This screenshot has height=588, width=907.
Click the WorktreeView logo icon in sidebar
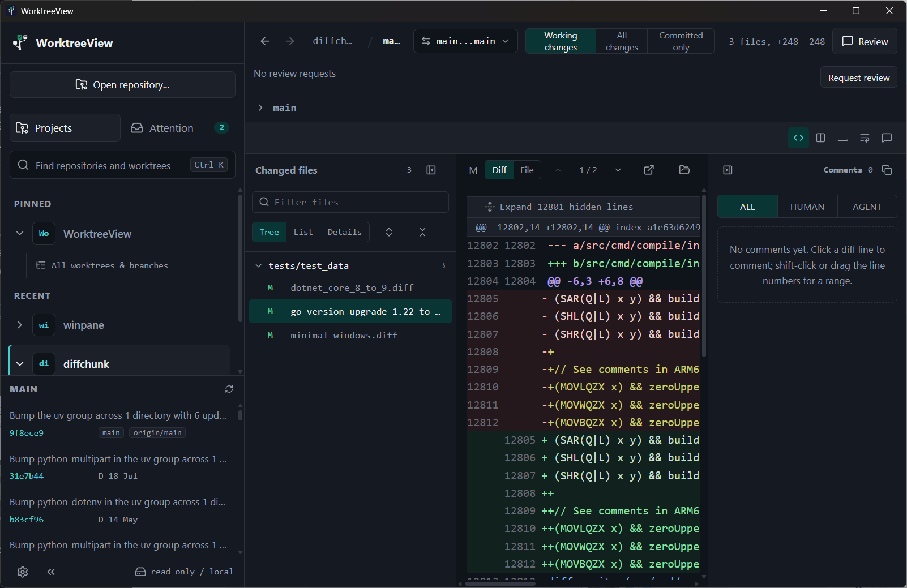20,42
